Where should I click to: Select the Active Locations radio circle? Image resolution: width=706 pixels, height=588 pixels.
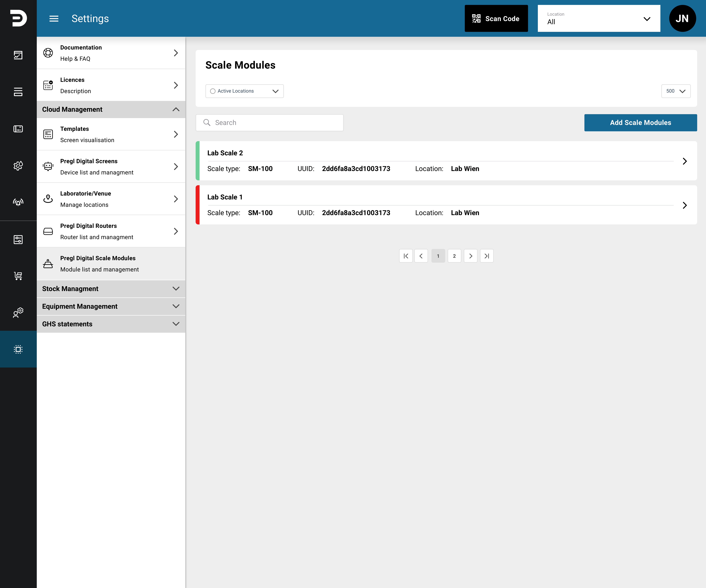point(213,91)
